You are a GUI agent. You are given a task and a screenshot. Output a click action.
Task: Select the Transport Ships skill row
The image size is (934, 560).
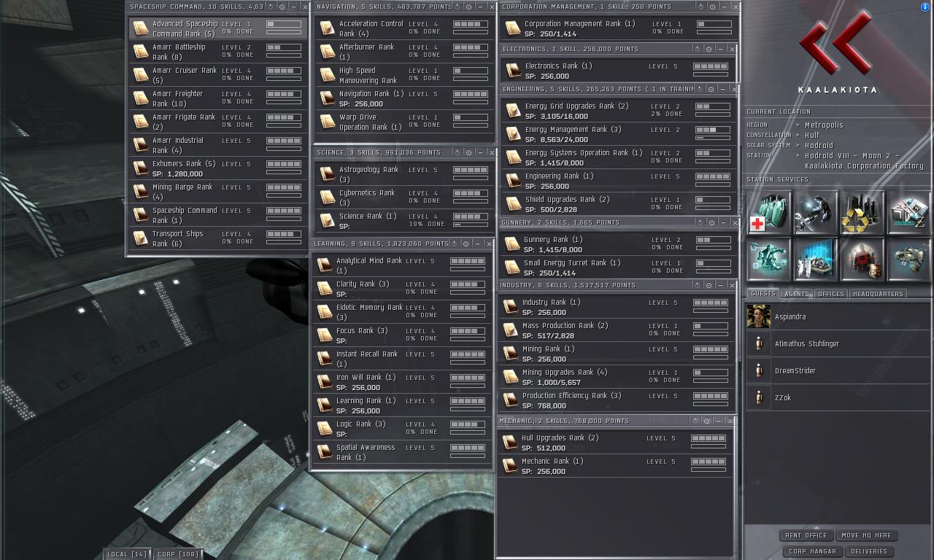point(217,238)
